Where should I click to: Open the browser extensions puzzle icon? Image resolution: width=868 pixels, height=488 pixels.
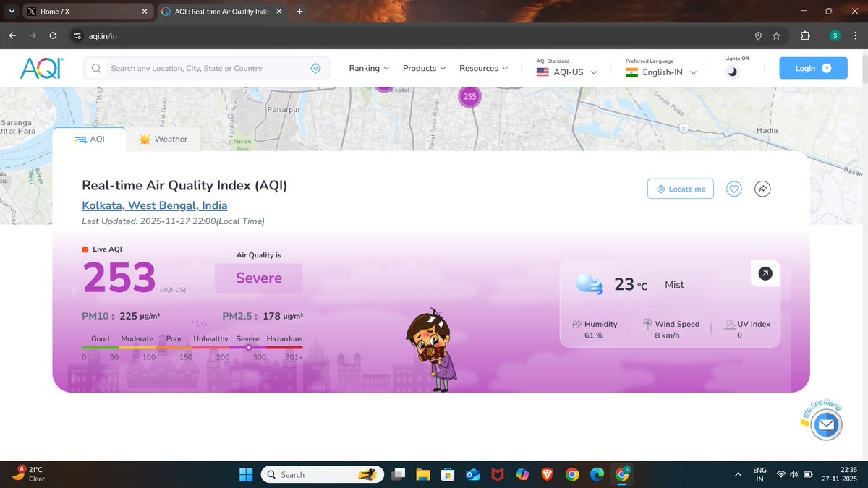(x=805, y=35)
